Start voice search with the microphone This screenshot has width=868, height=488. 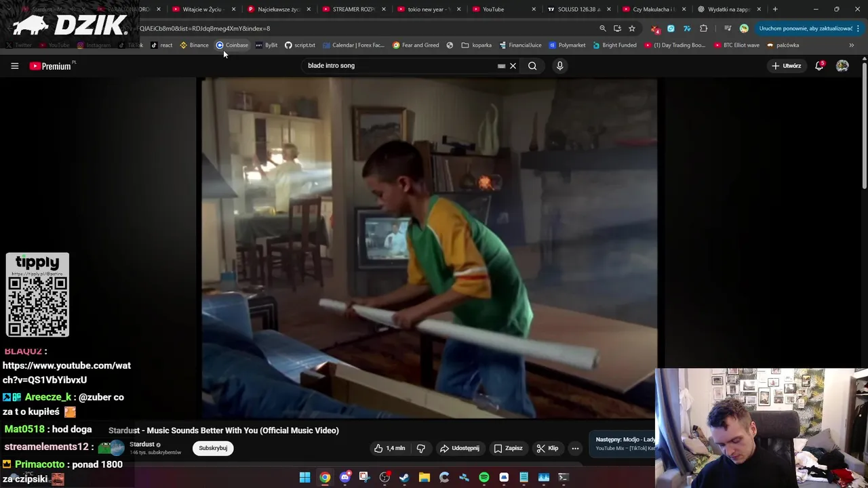coord(559,66)
